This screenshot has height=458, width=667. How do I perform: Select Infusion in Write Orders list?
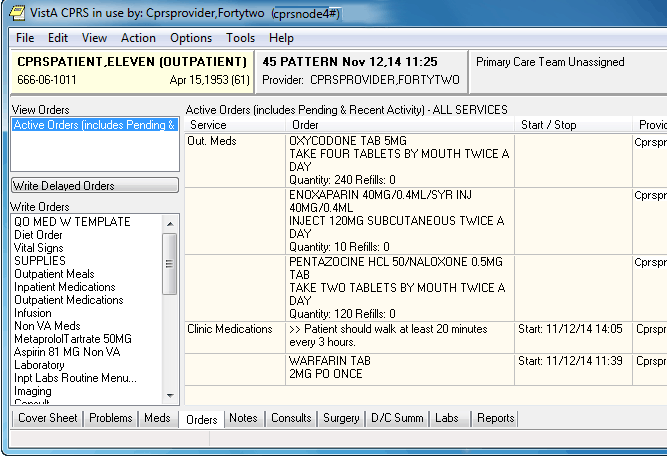[x=33, y=313]
